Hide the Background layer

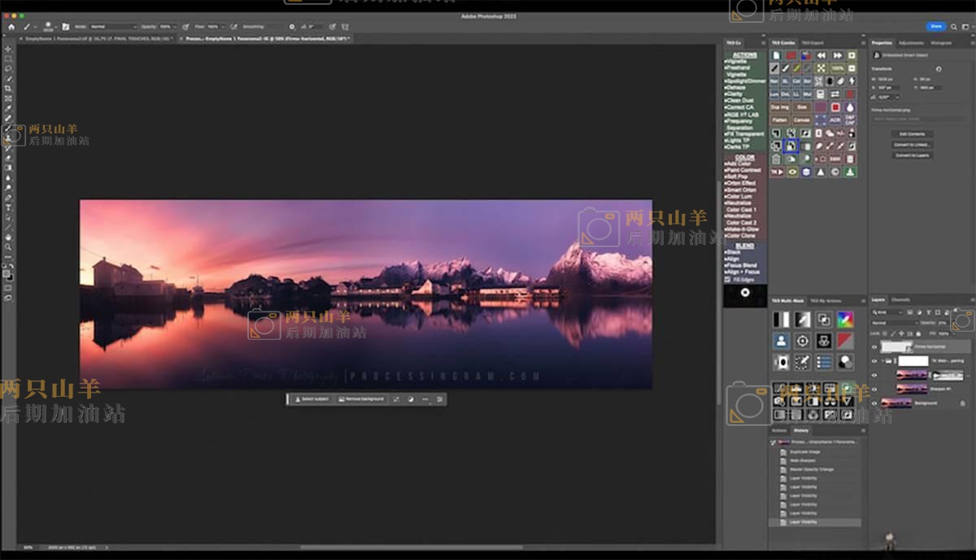coord(875,402)
